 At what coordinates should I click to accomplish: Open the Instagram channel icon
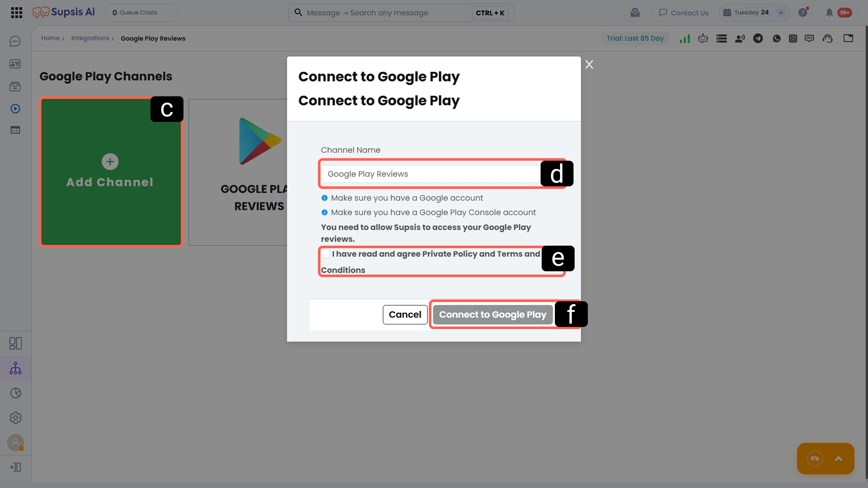[x=793, y=38]
